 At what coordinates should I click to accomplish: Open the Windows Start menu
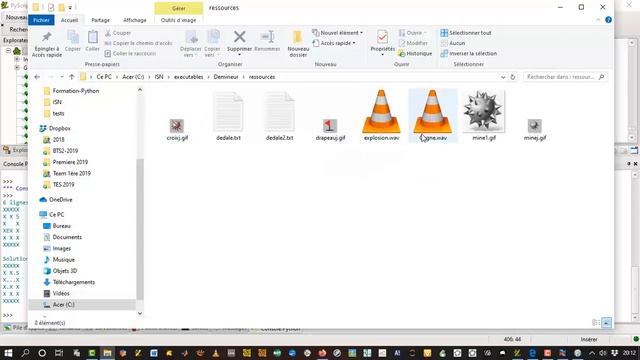pyautogui.click(x=8, y=353)
